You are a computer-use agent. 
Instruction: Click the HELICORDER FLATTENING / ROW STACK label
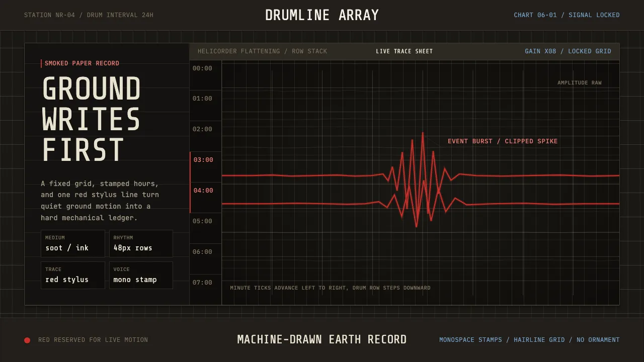point(262,51)
